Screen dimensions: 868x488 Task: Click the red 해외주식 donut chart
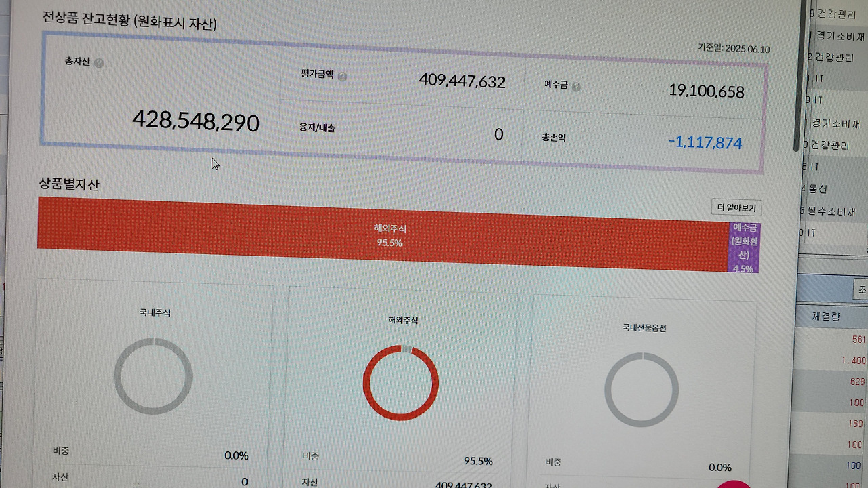[x=401, y=382]
